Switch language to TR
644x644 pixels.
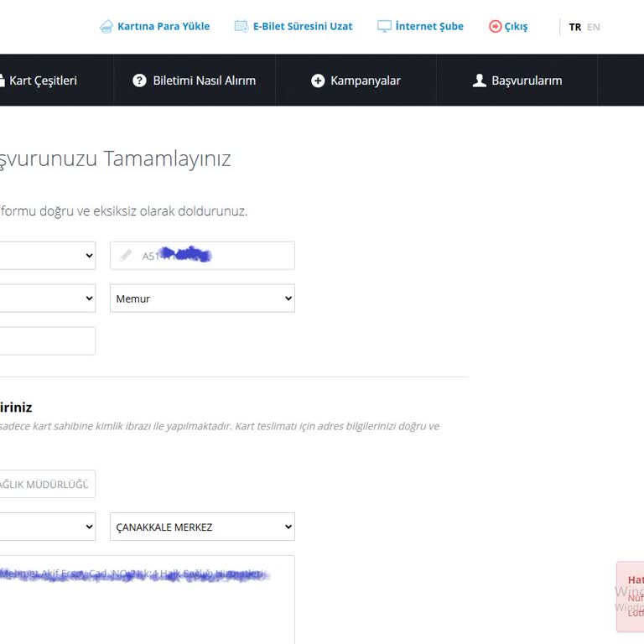pos(574,27)
